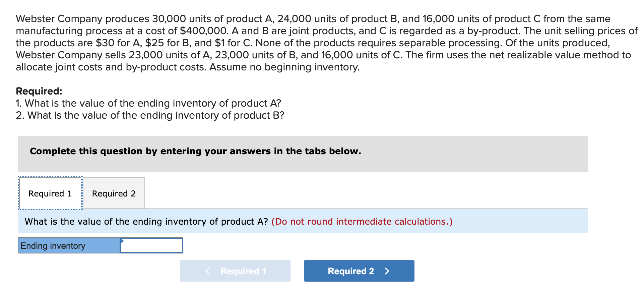Select the Required 1 tab
The image size is (644, 290).
tap(50, 193)
